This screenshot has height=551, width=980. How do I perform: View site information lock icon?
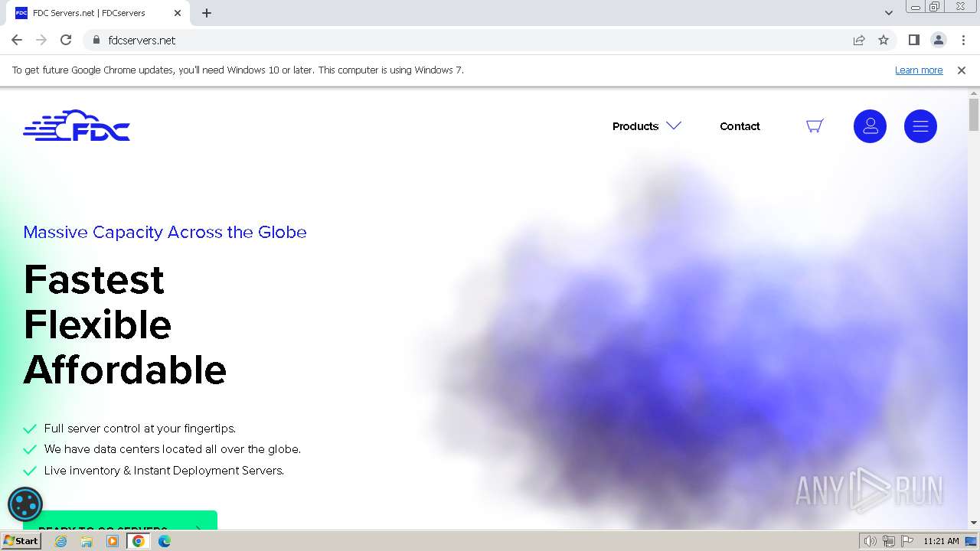point(96,40)
